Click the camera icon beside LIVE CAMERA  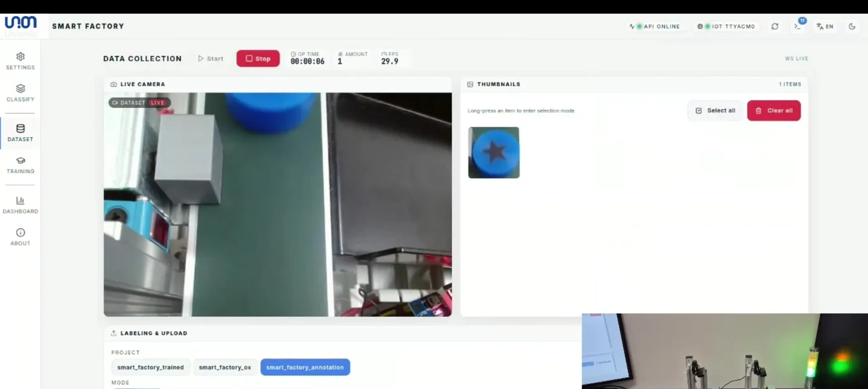(x=113, y=84)
